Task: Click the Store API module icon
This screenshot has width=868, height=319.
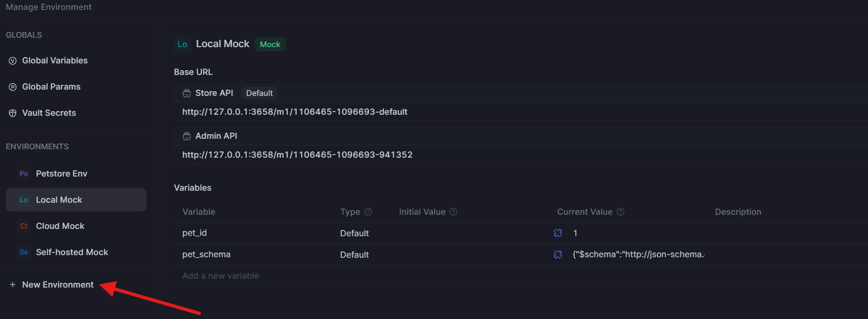Action: click(x=186, y=93)
